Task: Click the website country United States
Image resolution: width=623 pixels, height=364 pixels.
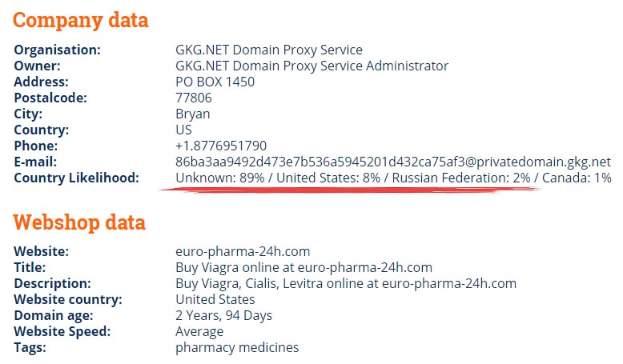Action: [x=215, y=299]
